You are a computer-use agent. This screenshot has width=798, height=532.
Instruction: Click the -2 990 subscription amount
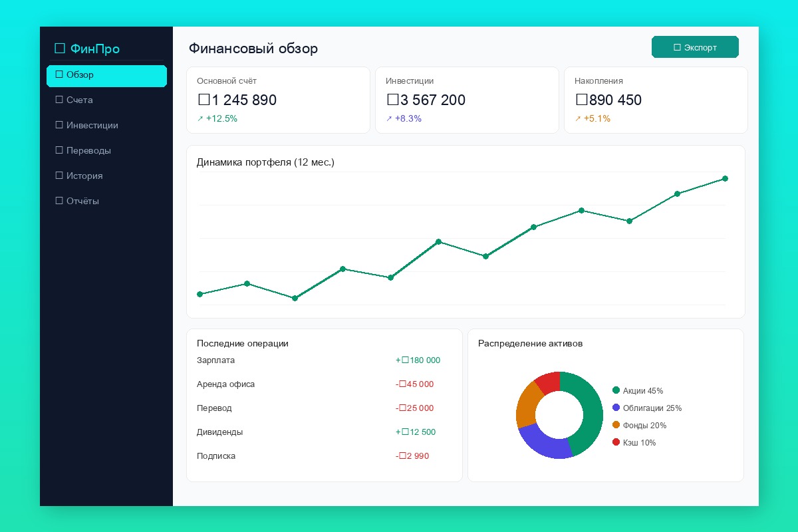point(412,456)
